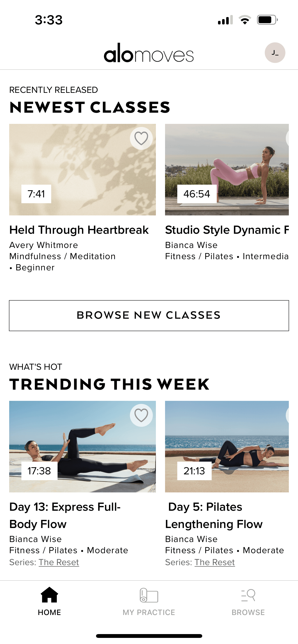Select the MY PRACTICE tab label
298x644 pixels.
click(x=149, y=612)
